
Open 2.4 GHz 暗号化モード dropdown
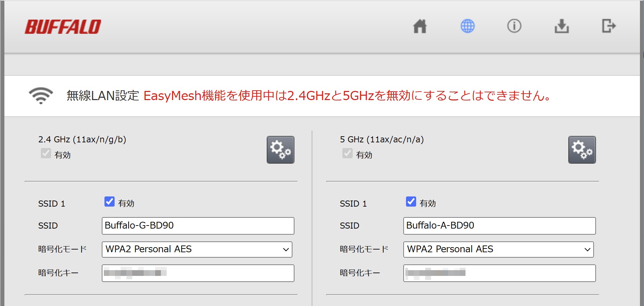coord(197,250)
